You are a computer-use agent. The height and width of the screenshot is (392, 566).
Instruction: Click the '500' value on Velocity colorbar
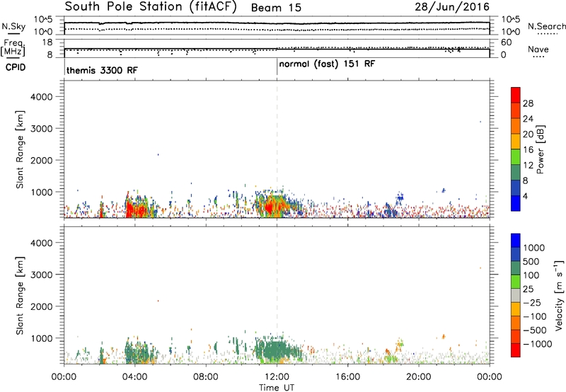(530, 261)
